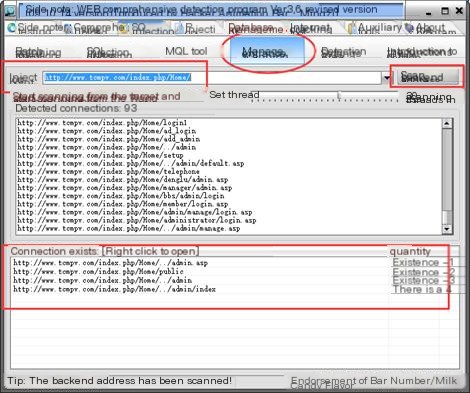The width and height of the screenshot is (470, 393).
Task: Select row ending in bbs/admin/login
Action: 121,196
